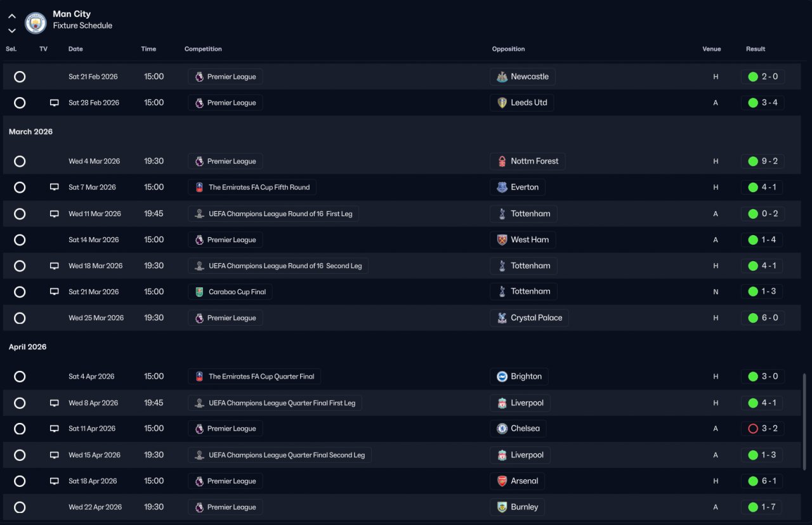This screenshot has width=812, height=525.
Task: Click the TV icon on Wed 18 Mar row
Action: tap(55, 266)
